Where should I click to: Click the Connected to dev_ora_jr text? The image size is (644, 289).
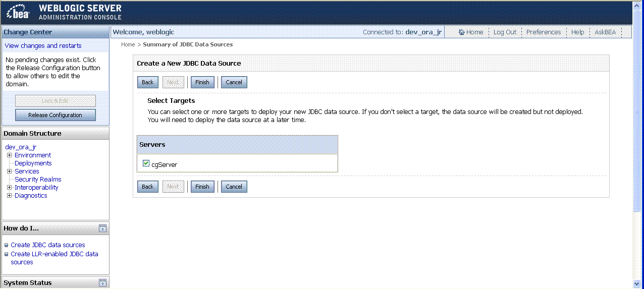coord(402,32)
